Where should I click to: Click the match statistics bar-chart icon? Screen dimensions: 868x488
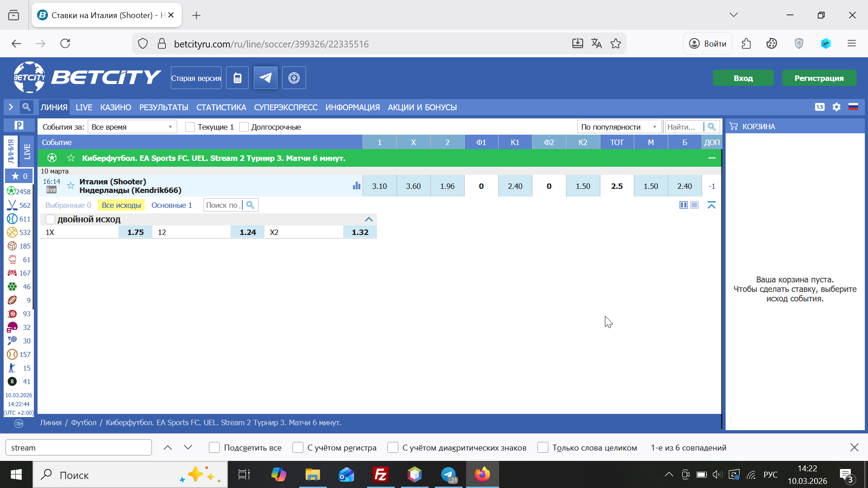tap(357, 186)
